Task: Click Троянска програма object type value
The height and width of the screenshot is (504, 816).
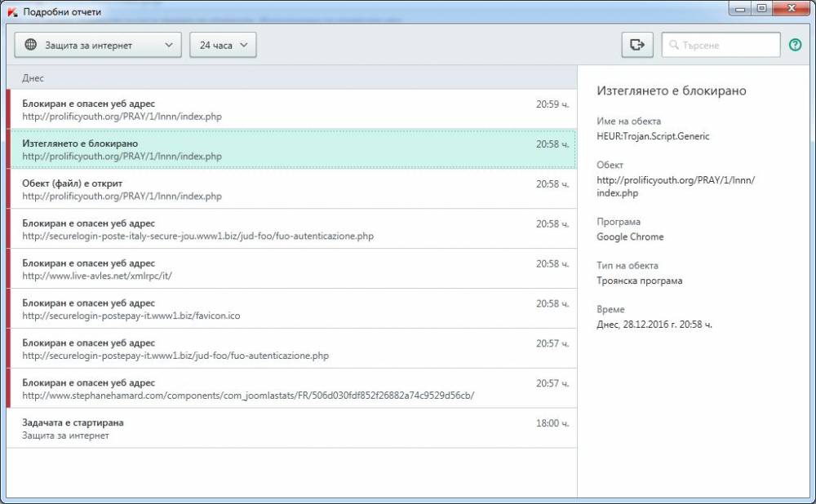Action: (639, 281)
